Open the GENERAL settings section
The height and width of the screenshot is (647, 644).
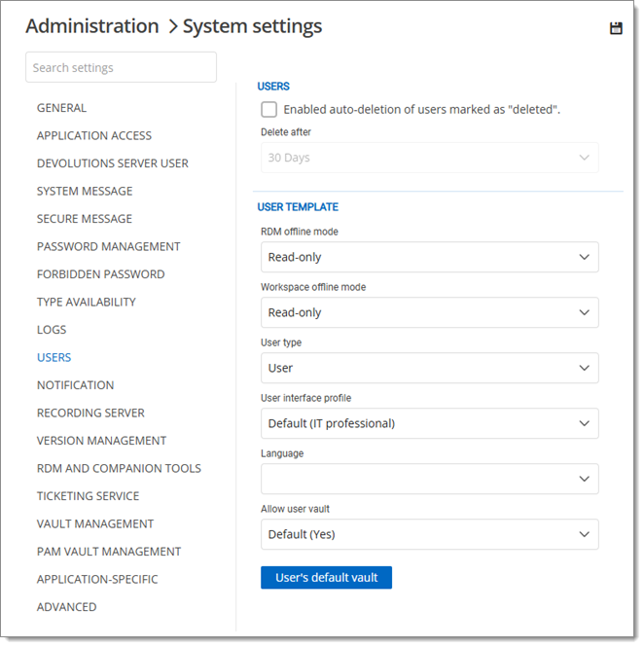(x=61, y=108)
